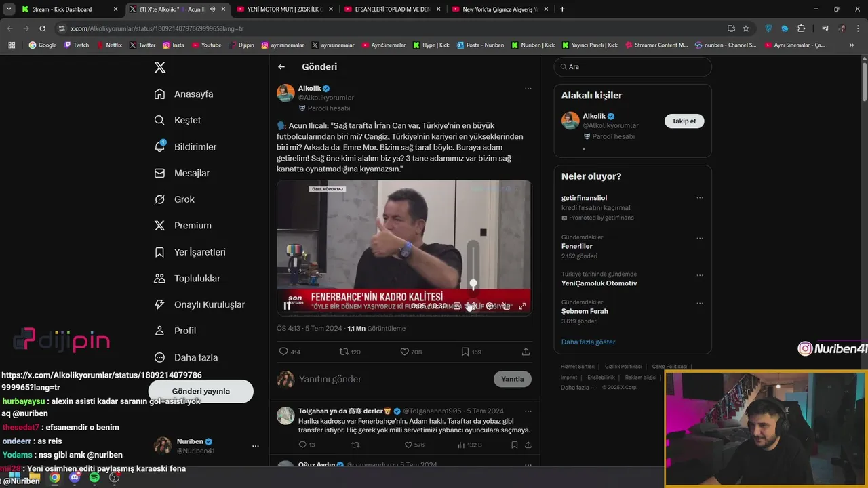Viewport: 868px width, 488px height.
Task: Go to Anasayfa in the sidebar
Action: coord(184,94)
